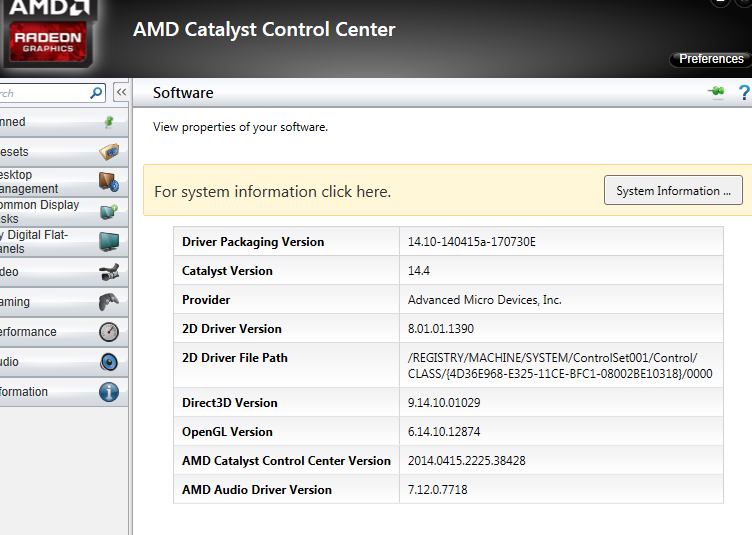Click the Pinned pushpin icon
Screen dimensions: 752x535
(109, 122)
